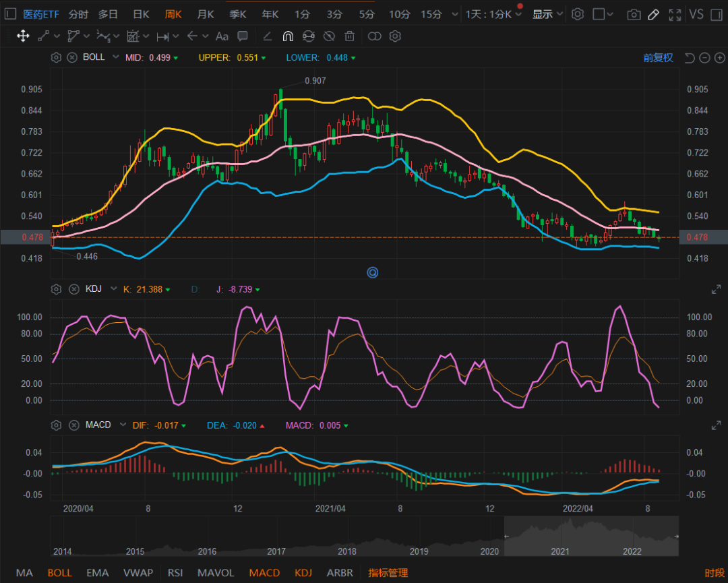Viewport: 728px width, 583px height.
Task: Delete drawings with the trash icon
Action: pyautogui.click(x=350, y=36)
